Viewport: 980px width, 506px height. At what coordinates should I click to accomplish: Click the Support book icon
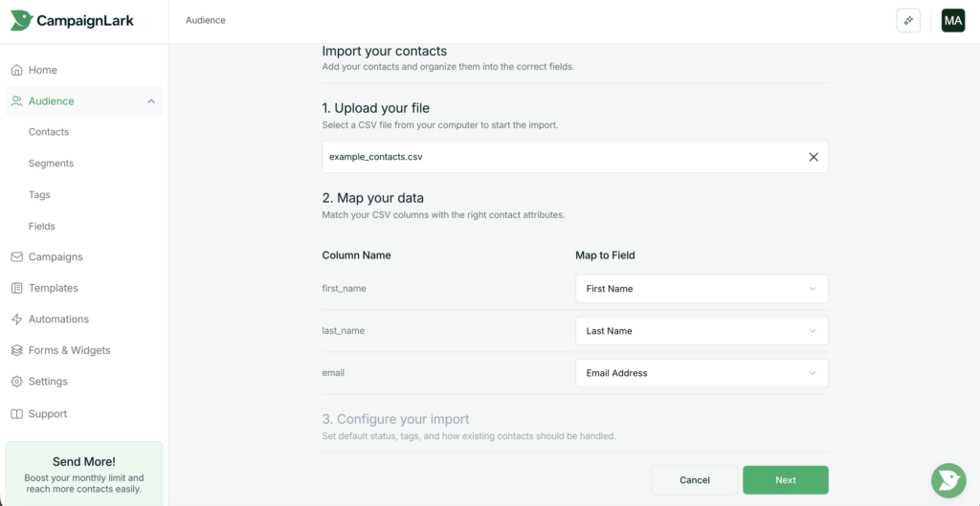click(x=17, y=414)
